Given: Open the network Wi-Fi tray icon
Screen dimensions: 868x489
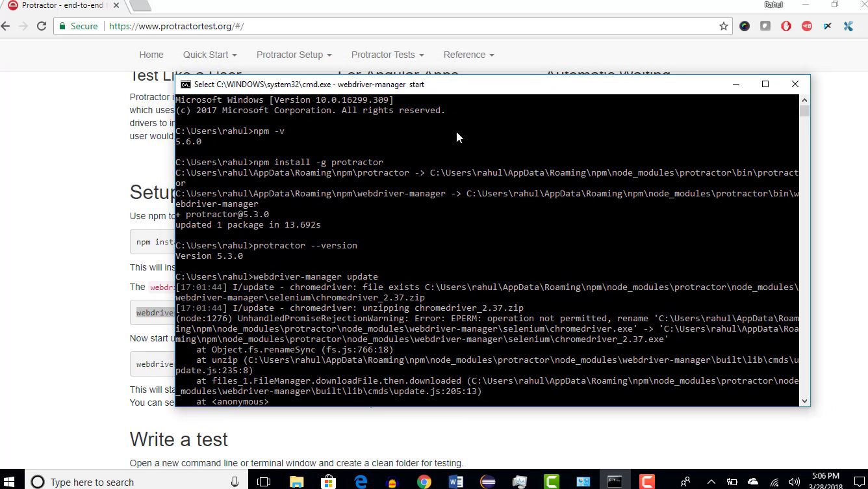Looking at the screenshot, I should coord(774,482).
